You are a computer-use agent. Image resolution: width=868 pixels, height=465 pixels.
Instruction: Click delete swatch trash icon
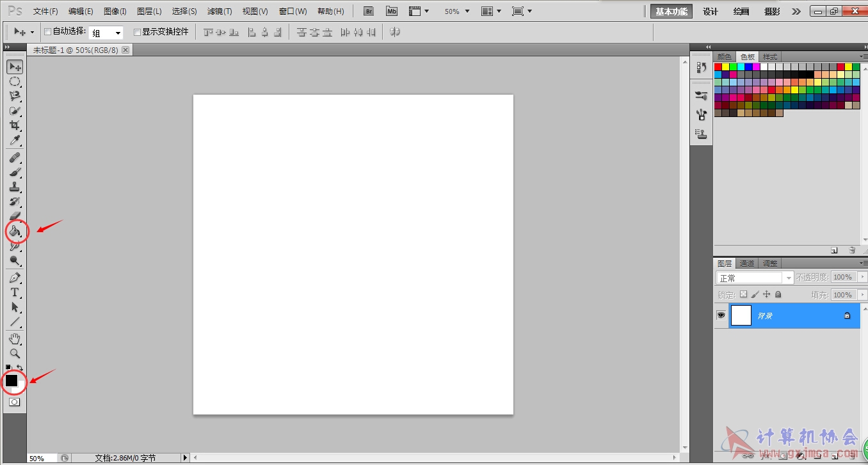pos(852,250)
